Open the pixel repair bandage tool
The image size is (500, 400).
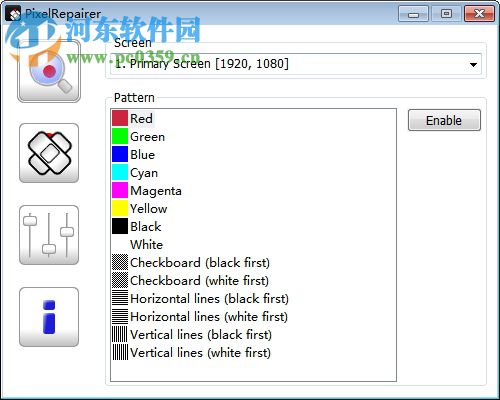click(x=49, y=153)
